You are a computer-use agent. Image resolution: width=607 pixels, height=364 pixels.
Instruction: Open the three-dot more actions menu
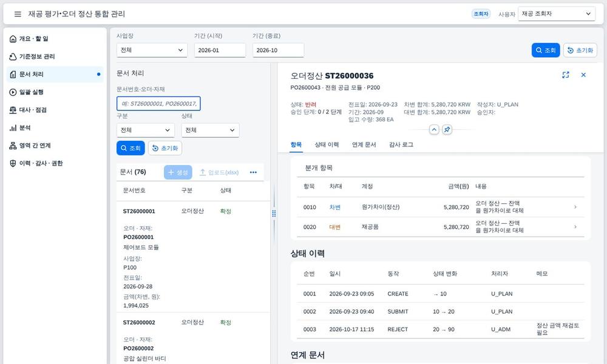253,172
